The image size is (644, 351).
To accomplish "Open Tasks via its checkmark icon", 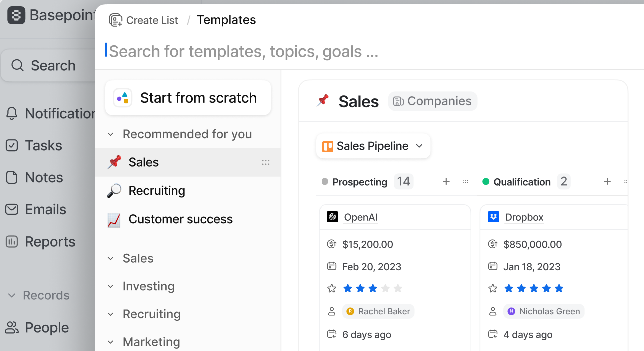I will (12, 145).
